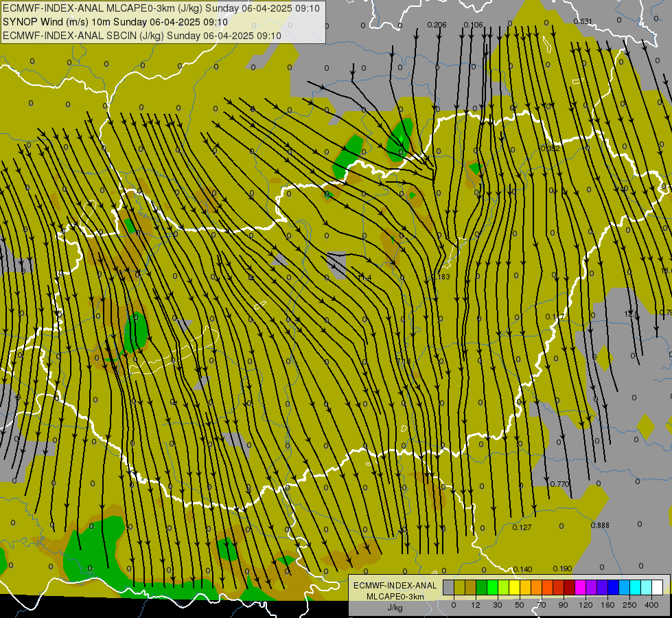Click the brownish-olive legend swatch left of label 12
Viewport: 672px width, 618px height.
coord(471,588)
